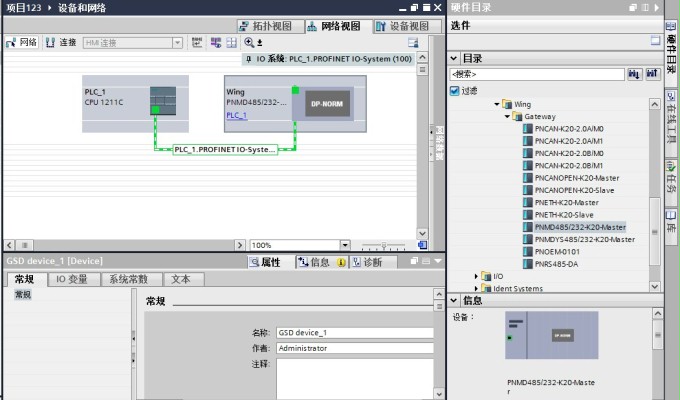This screenshot has height=400, width=680.
Task: Switch to the IO 变量 tab
Action: [x=72, y=279]
